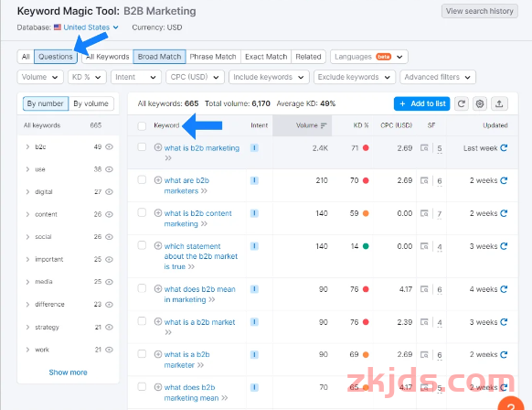Add what are b2b marketers via plus icon
The width and height of the screenshot is (532, 410).
pyautogui.click(x=158, y=180)
